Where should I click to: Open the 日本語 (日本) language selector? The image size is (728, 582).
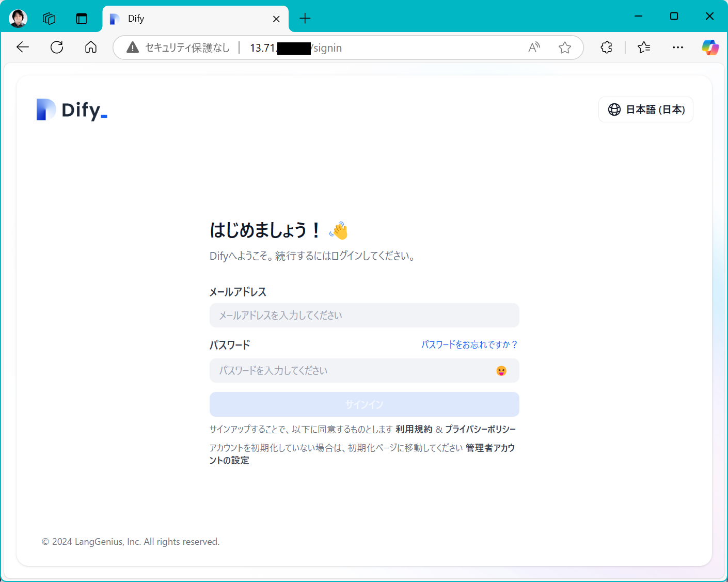tap(646, 109)
